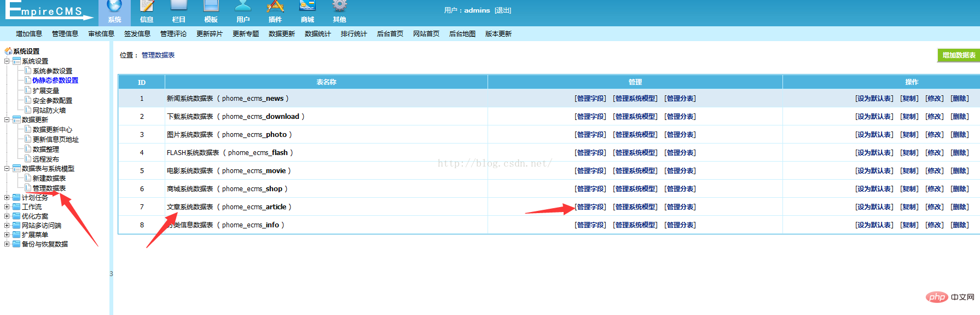Open the 其他 gear navigation icon
Viewport: 980px width, 315px height.
click(x=340, y=12)
